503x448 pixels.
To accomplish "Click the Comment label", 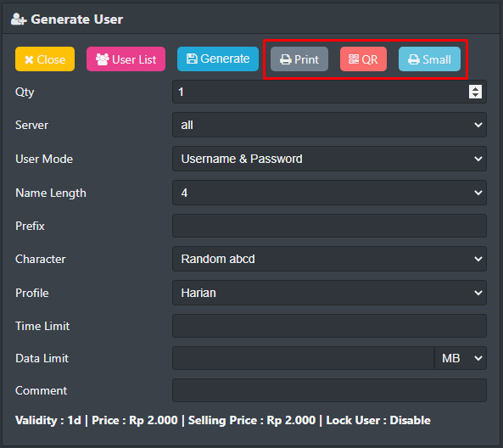I will point(41,390).
